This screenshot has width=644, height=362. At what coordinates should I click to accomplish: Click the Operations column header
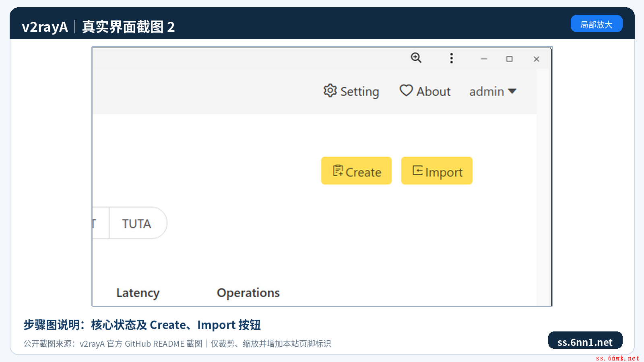248,293
